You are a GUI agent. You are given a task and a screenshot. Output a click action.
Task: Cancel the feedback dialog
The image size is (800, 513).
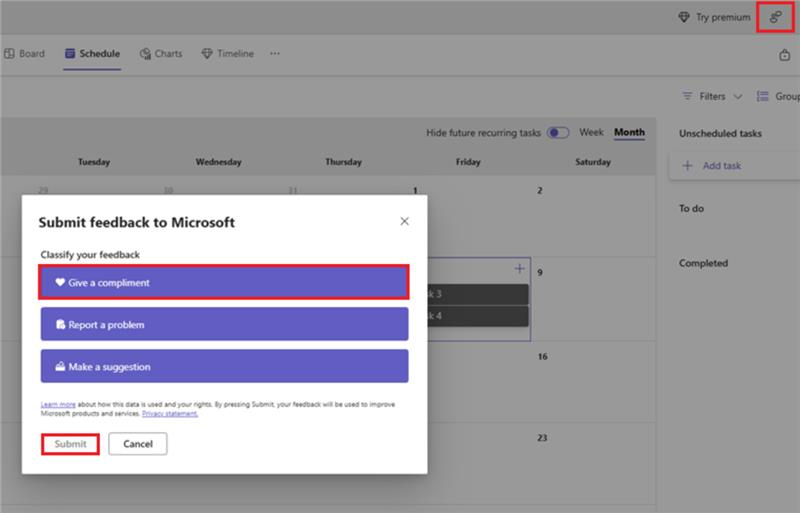click(138, 444)
